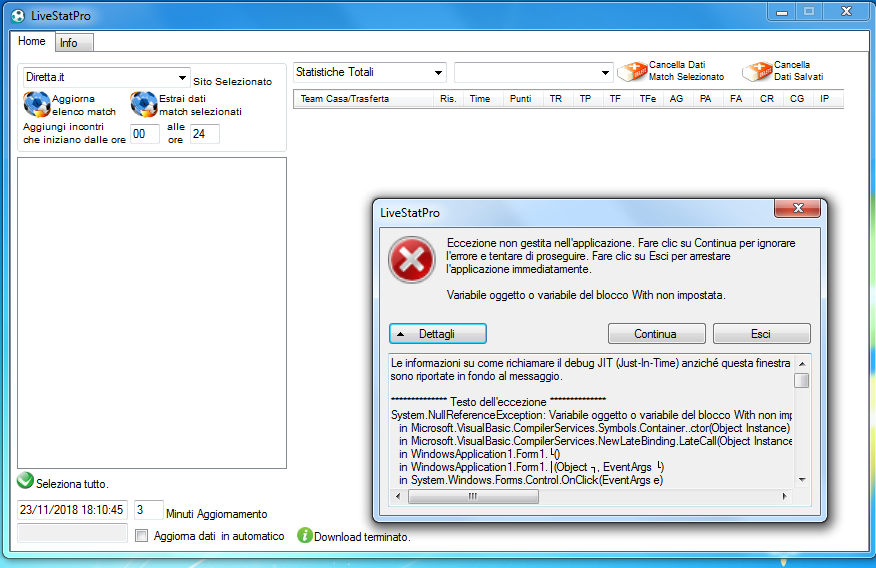Click the Team Casa/Trasferta column header
876x568 pixels.
pyautogui.click(x=363, y=99)
